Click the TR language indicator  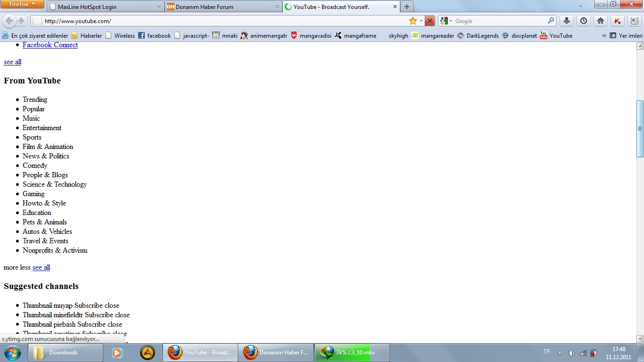(x=546, y=352)
